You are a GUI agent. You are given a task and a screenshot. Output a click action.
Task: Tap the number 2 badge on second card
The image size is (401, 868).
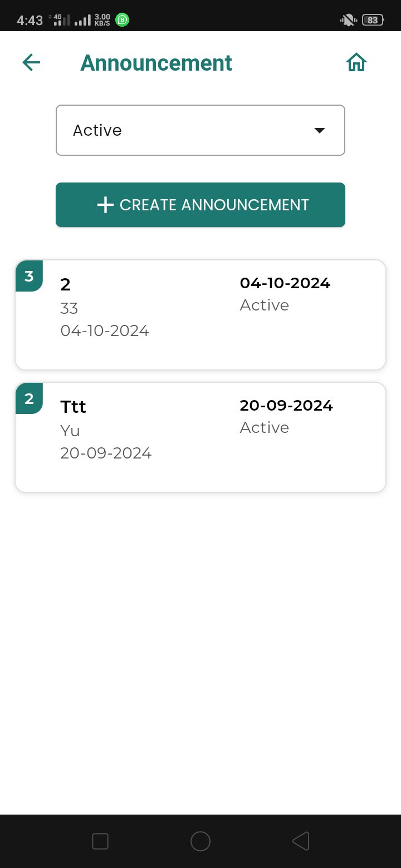tap(29, 398)
